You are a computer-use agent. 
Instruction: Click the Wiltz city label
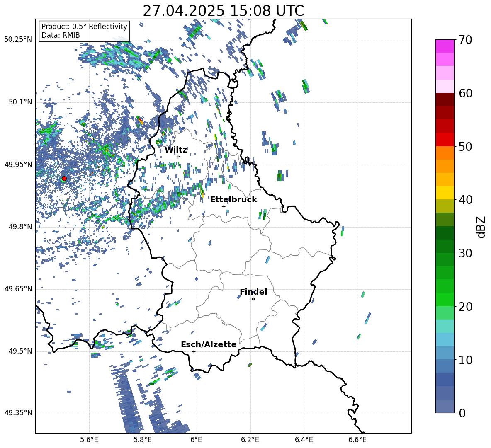click(x=176, y=150)
